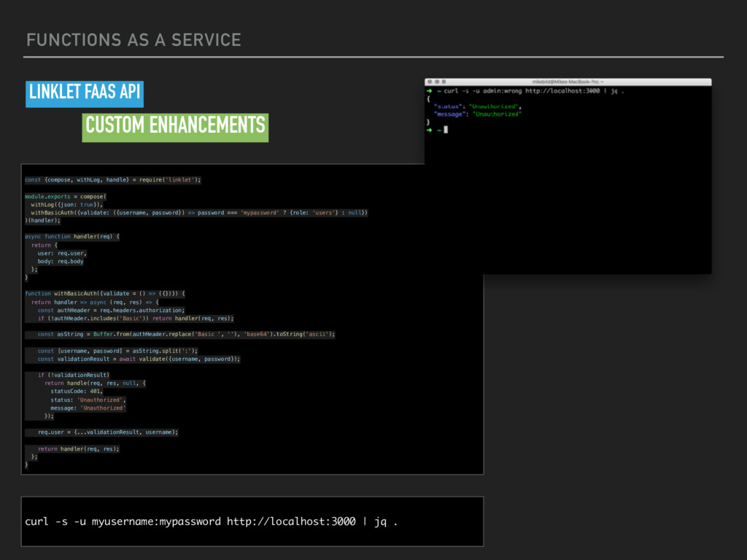Click the asString.split(':') line
Screen dimensions: 747x560
[117, 351]
